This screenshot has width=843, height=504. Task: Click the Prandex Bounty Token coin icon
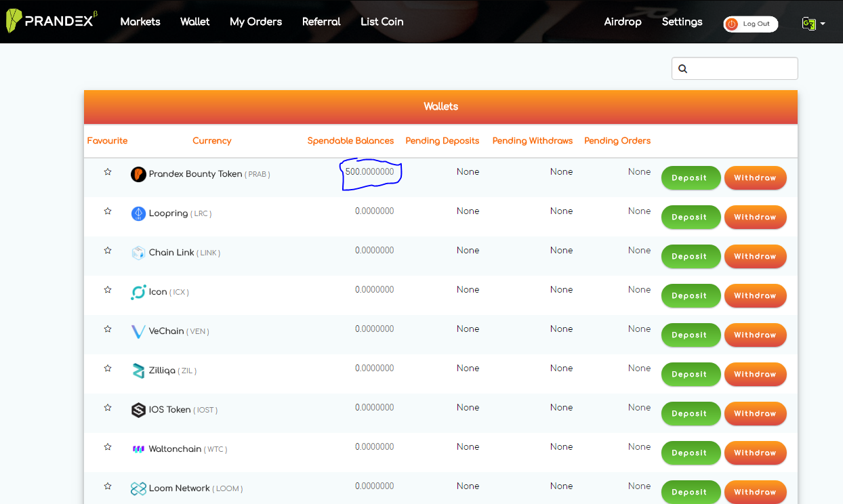pos(138,174)
